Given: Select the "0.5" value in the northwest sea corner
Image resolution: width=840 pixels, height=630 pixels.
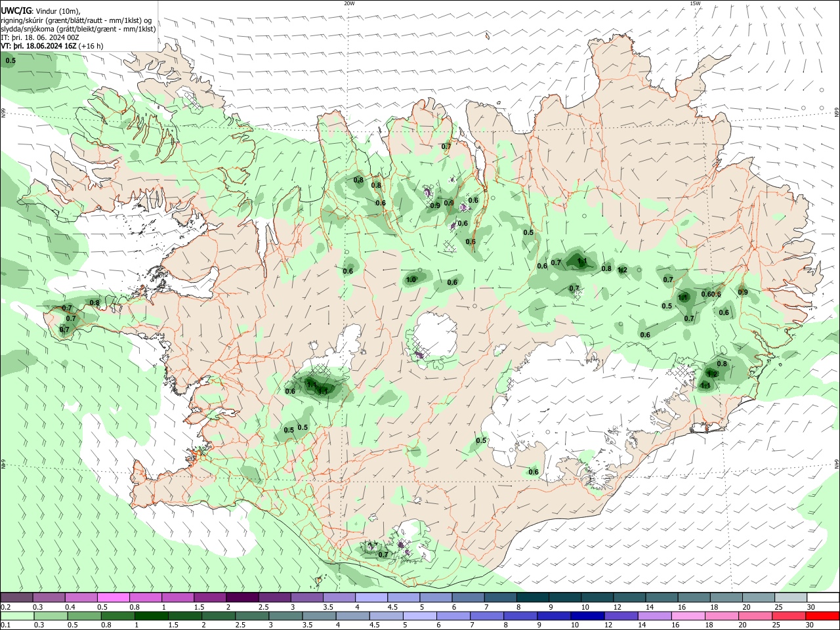Looking at the screenshot, I should (10, 61).
